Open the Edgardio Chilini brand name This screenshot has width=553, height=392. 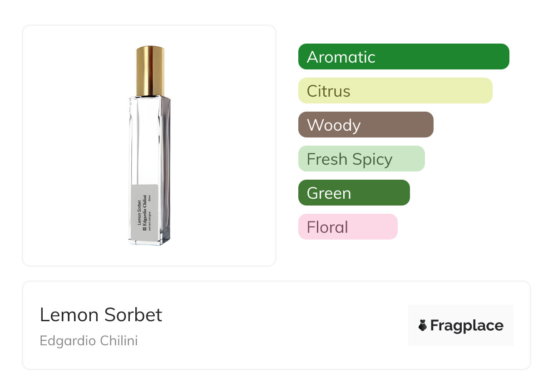[x=89, y=341]
